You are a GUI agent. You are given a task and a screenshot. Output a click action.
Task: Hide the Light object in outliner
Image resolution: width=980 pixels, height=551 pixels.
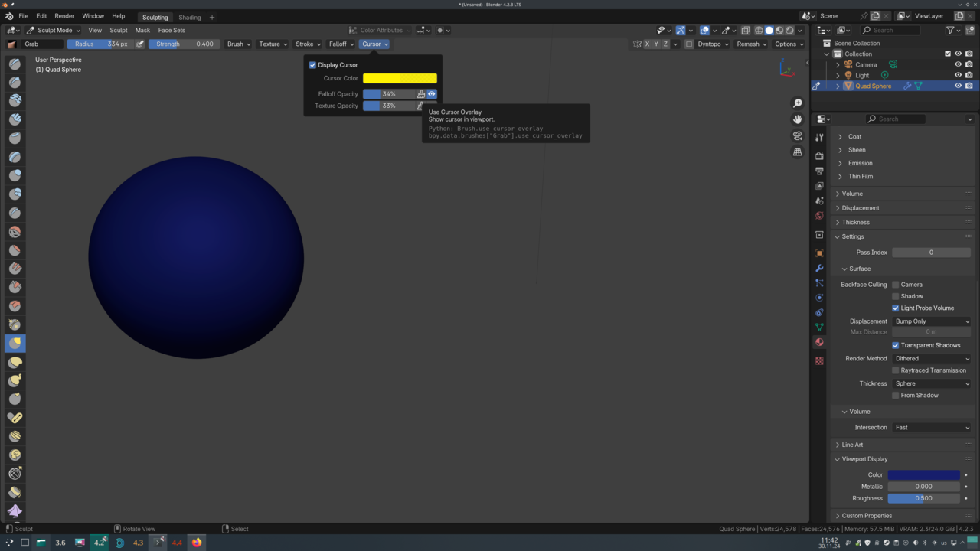[958, 75]
